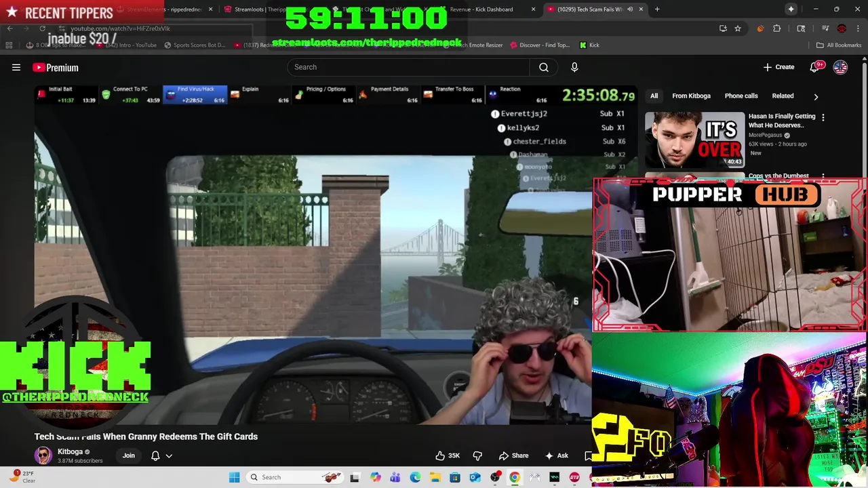Bookmark this page with the star icon
The image size is (868, 488).
pos(738,28)
